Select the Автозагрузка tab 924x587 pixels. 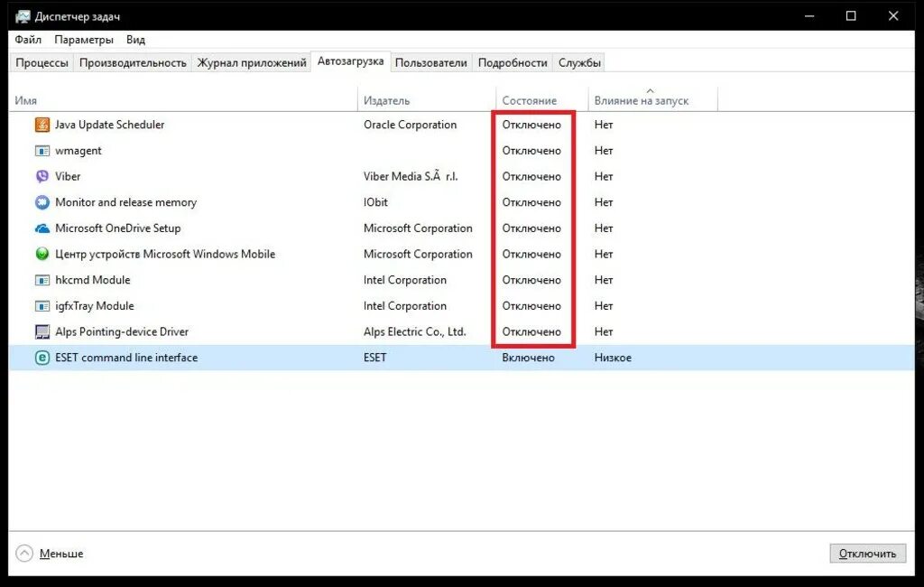point(351,61)
